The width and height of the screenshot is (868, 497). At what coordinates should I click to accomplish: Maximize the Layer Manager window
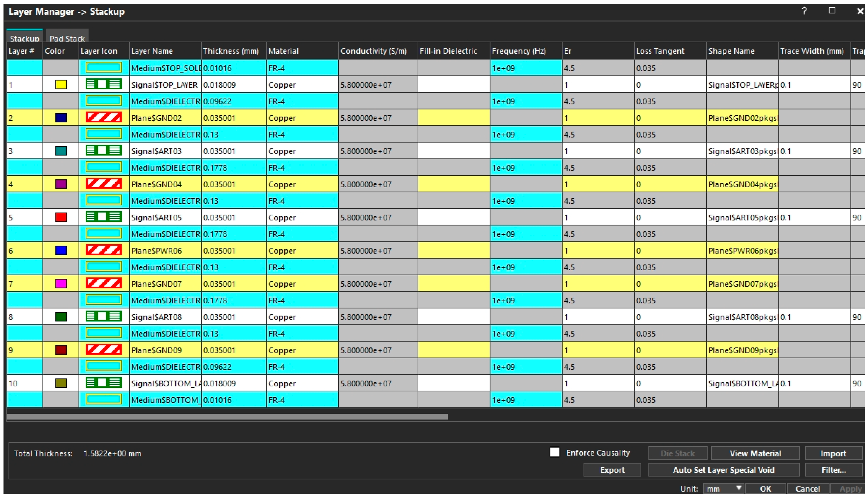832,11
